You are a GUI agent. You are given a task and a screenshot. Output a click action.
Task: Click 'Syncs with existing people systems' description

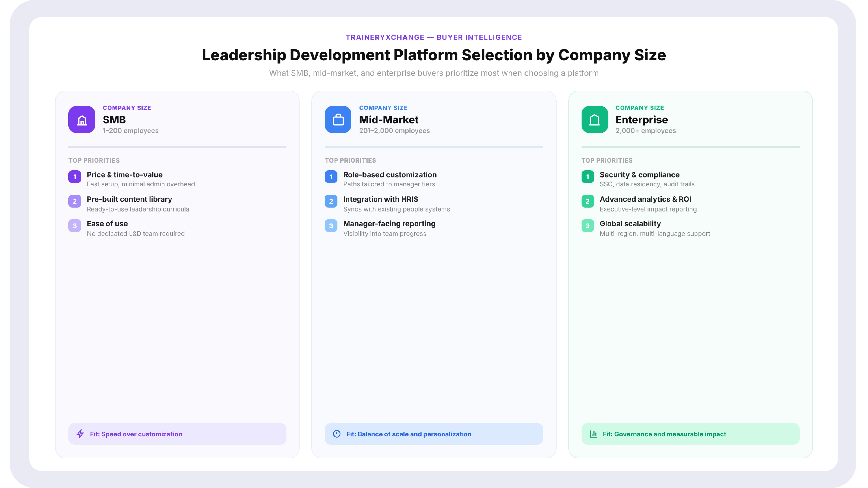(x=397, y=209)
